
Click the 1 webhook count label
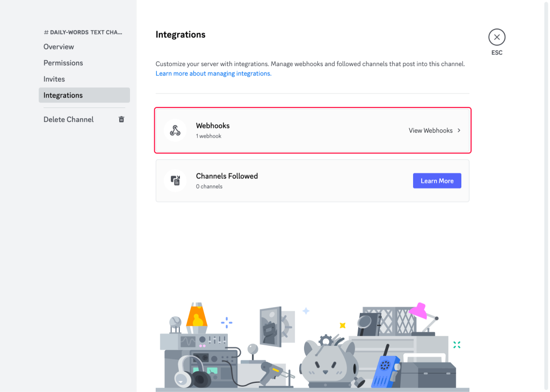pos(210,136)
